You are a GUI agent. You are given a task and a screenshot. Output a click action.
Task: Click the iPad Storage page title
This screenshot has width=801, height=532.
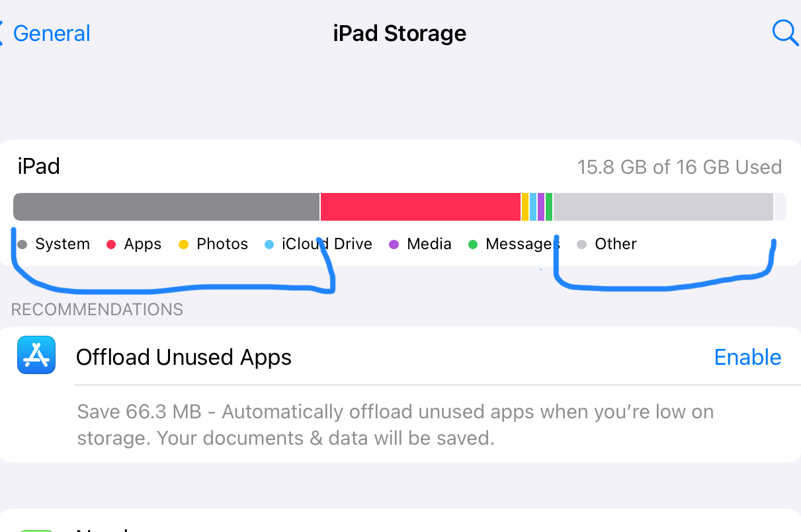pos(400,34)
